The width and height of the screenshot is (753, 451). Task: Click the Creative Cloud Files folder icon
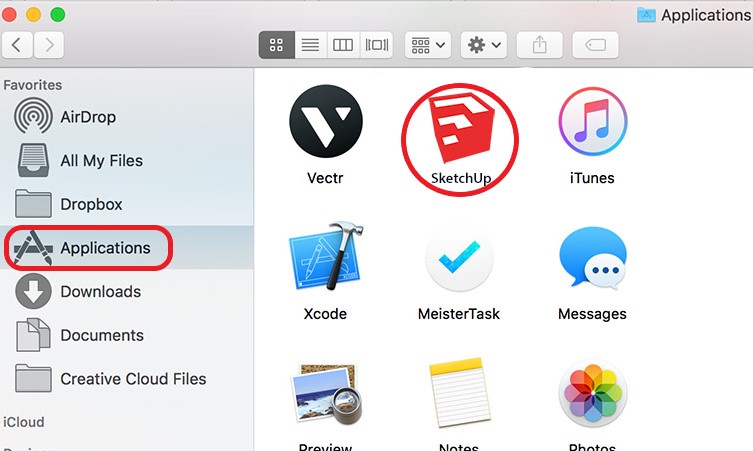33,378
